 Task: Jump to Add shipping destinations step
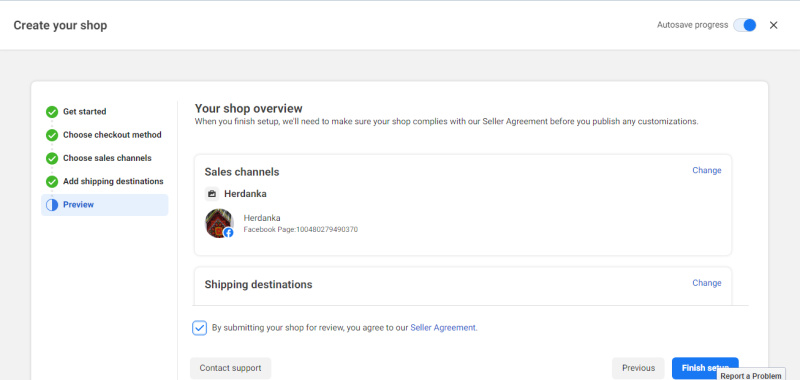click(x=113, y=182)
